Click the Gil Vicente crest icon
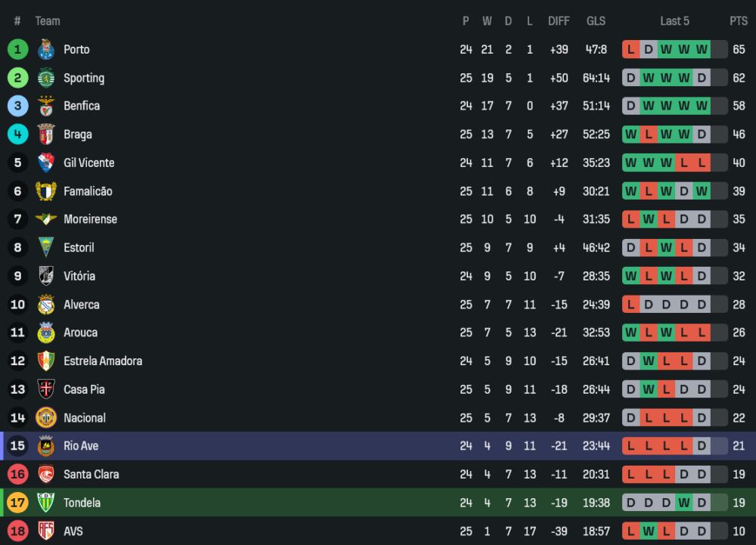756x545 pixels. [46, 163]
